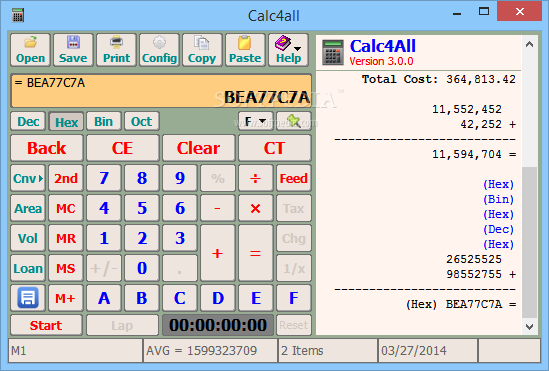Click the divide operator key
Screen dimensions: 549x371
256,178
